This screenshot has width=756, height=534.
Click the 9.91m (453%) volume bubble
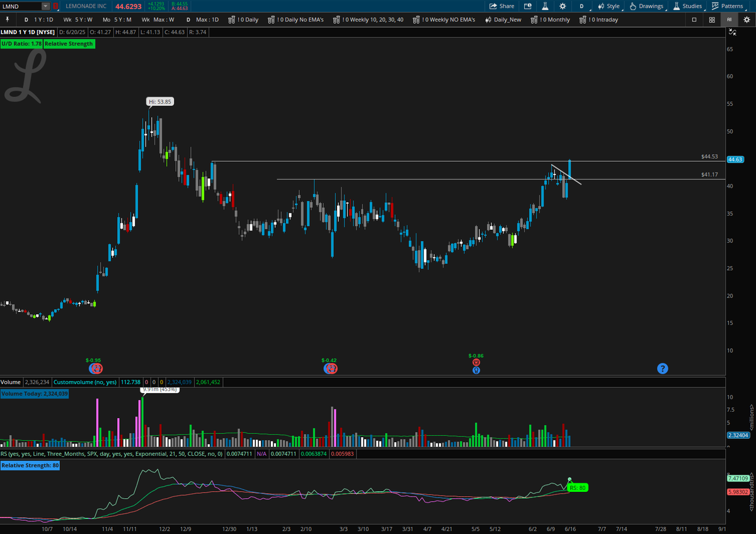(160, 390)
